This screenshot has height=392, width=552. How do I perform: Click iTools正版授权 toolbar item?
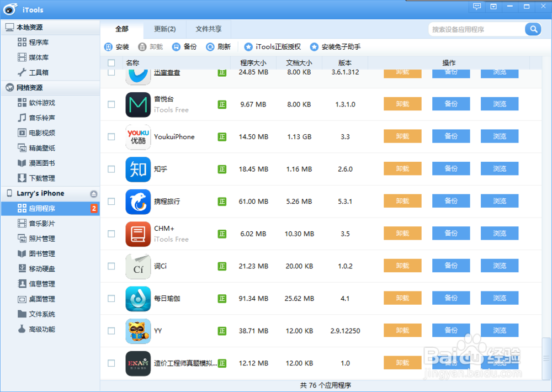(x=273, y=47)
